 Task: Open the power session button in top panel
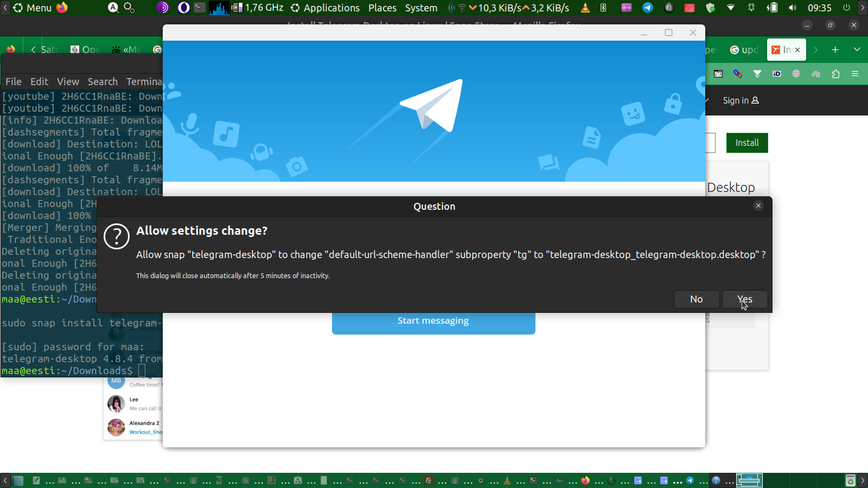[x=846, y=8]
